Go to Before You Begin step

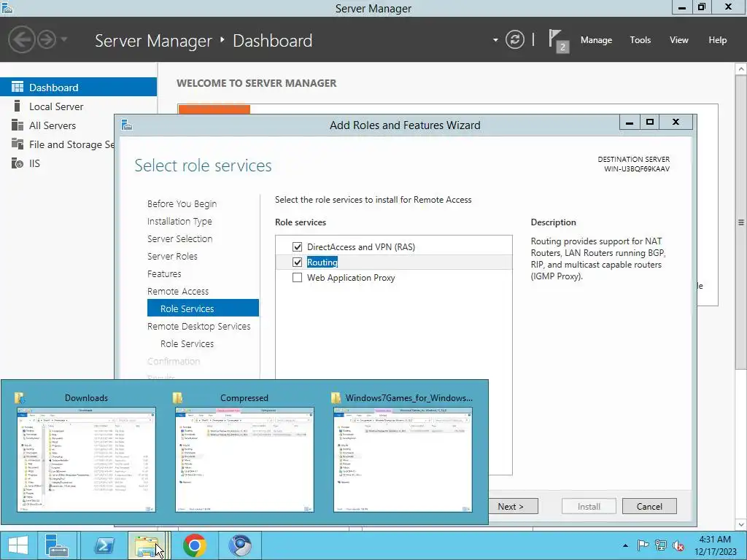point(182,203)
